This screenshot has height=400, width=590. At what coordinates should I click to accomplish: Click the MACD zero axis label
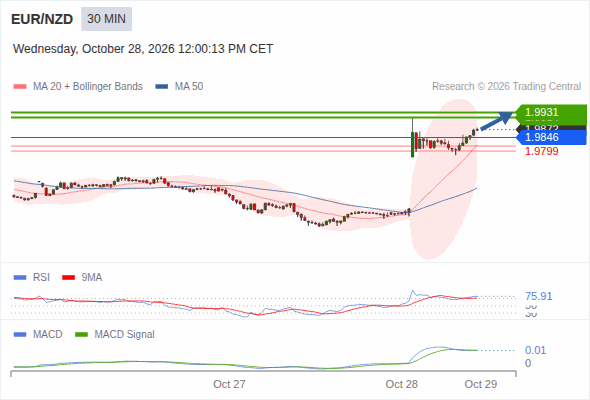[528, 363]
